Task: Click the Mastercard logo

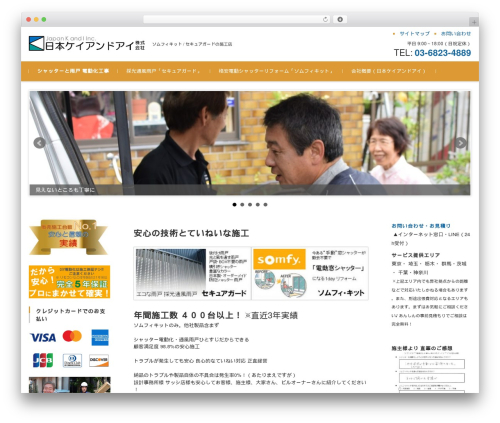Action: point(72,336)
